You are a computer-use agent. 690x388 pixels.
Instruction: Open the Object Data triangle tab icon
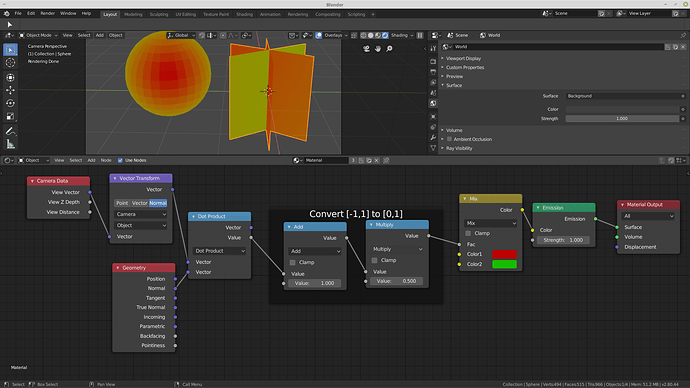tap(433, 148)
